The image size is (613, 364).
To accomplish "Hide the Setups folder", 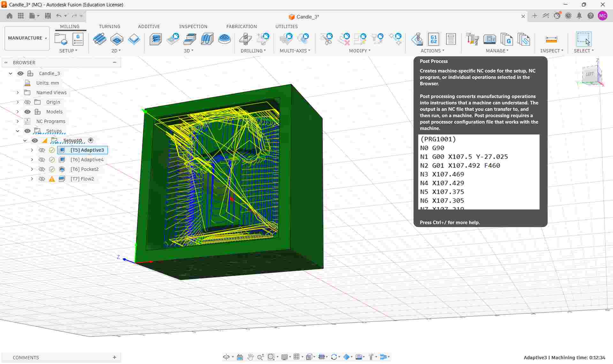I will point(27,131).
